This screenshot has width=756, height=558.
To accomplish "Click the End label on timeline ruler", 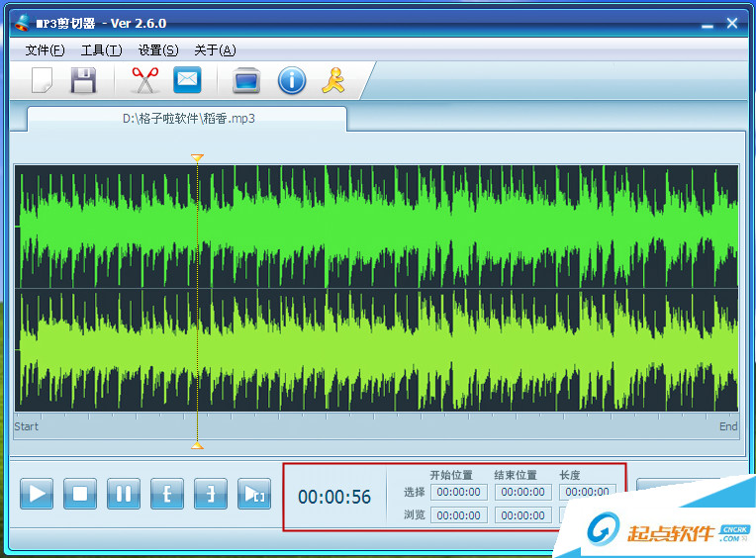I will pos(728,426).
